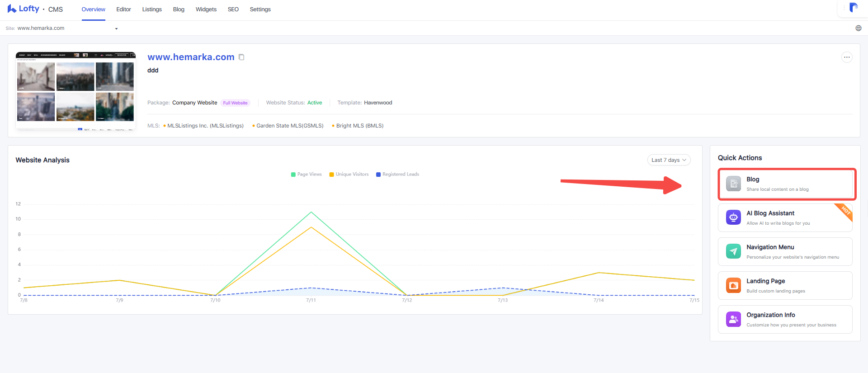Click the 7/14 date label on chart
Viewport: 868px width, 373px height.
coord(599,300)
